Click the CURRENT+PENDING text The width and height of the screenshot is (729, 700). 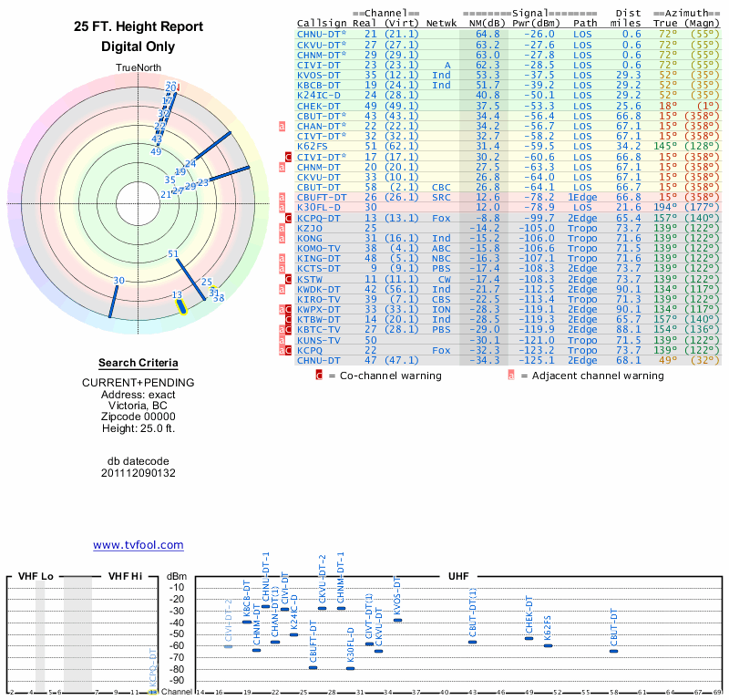click(x=139, y=382)
